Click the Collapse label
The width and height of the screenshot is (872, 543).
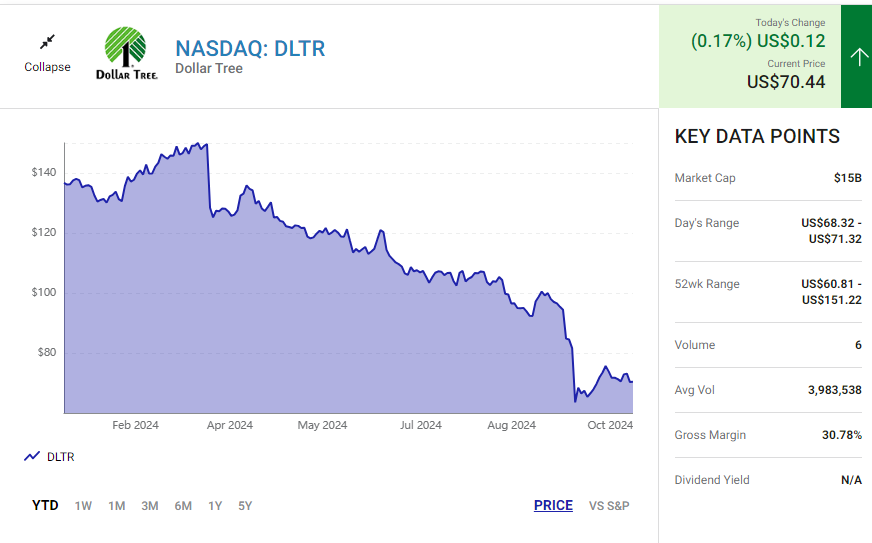pyautogui.click(x=47, y=67)
